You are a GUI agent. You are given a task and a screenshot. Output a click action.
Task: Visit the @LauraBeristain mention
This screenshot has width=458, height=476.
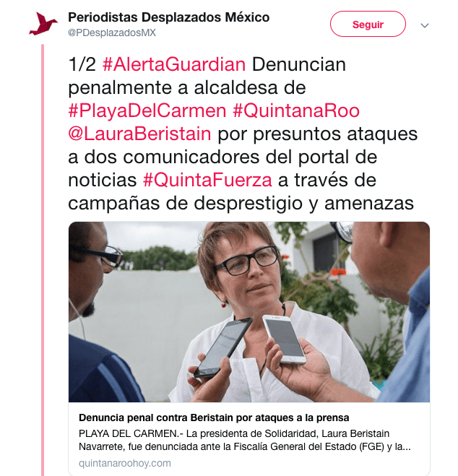(139, 134)
